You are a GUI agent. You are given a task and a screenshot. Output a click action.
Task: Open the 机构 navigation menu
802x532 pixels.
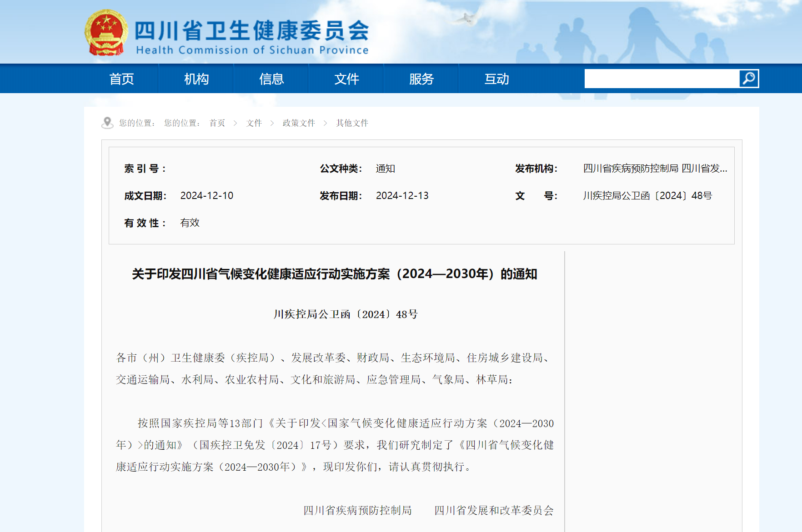click(196, 79)
